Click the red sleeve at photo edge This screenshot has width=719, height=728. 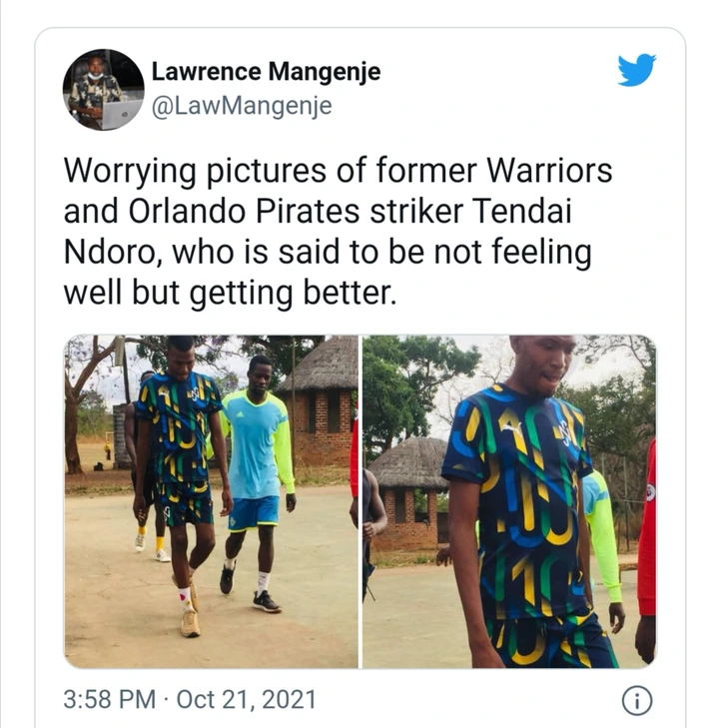[x=646, y=529]
